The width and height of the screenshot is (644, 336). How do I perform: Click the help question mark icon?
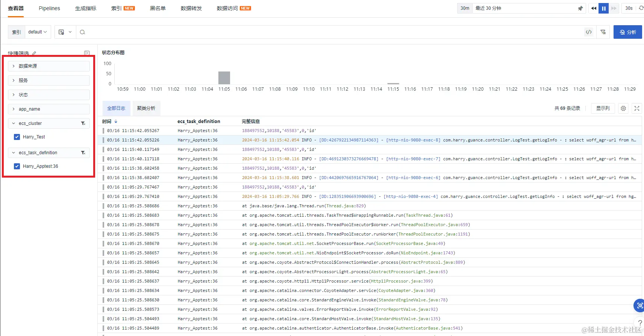[639, 323]
